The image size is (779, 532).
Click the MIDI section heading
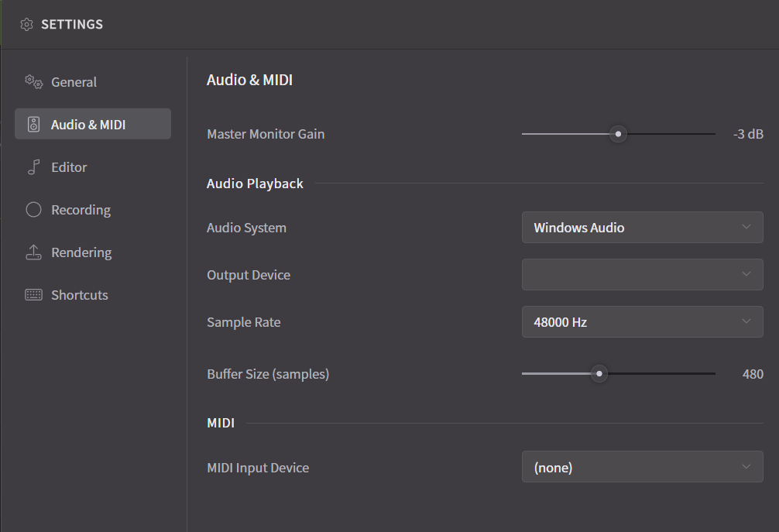(221, 423)
